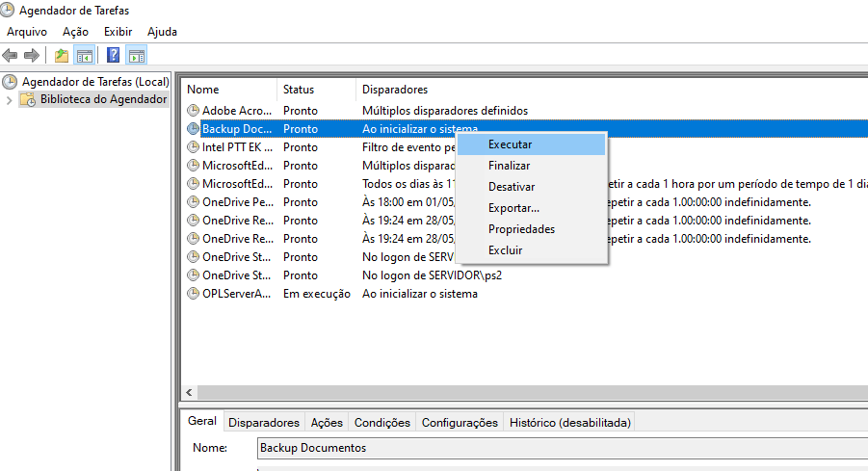Image resolution: width=868 pixels, height=471 pixels.
Task: Open the Exibir menu
Action: (118, 32)
